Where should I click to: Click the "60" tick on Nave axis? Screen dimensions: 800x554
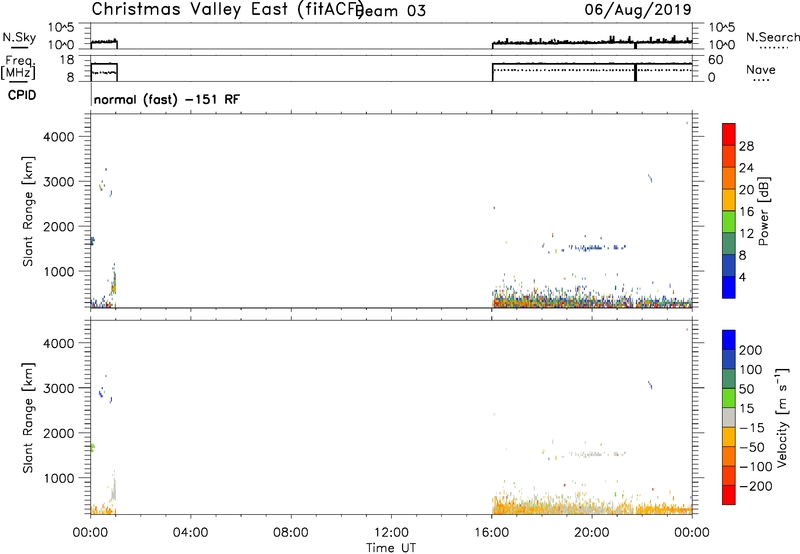pos(715,60)
